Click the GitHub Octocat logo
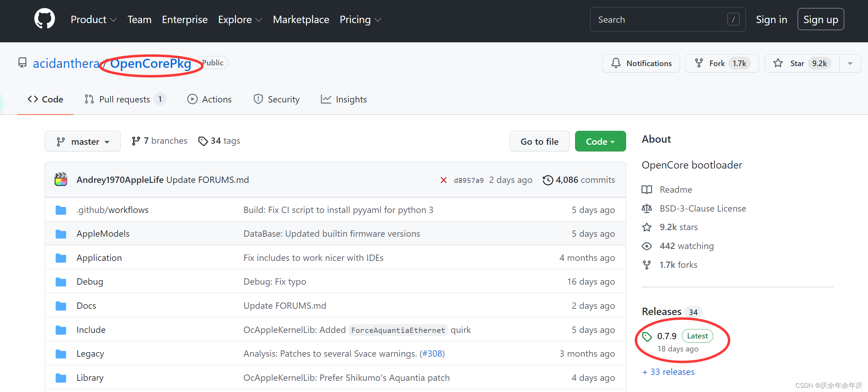 pos(44,19)
